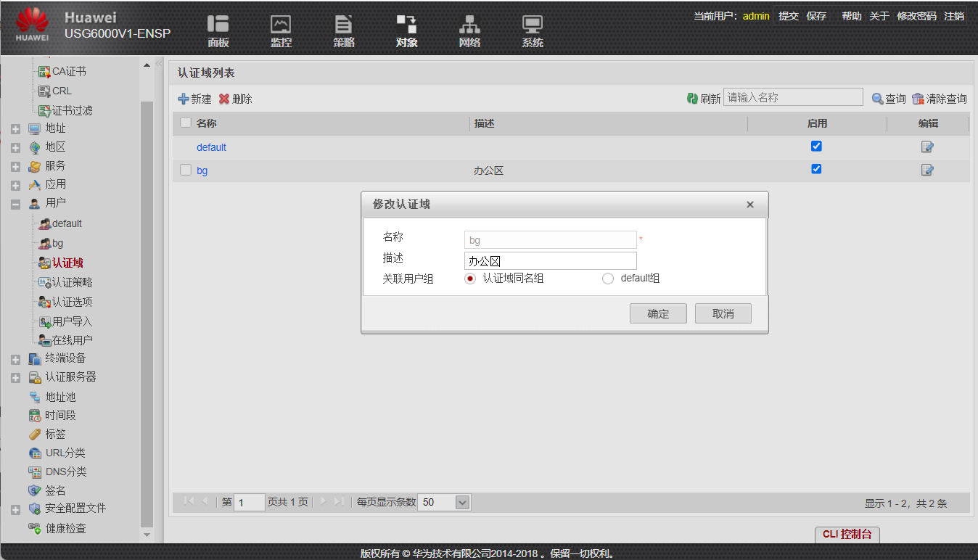The width and height of the screenshot is (978, 560).
Task: Confirm with the 确定 button
Action: pyautogui.click(x=658, y=313)
